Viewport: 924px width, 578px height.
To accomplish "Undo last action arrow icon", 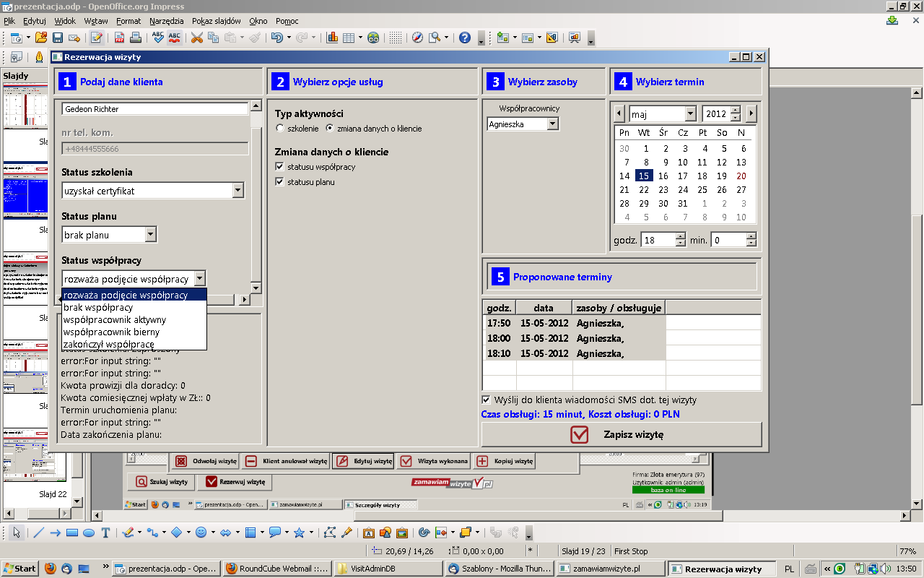I will point(276,38).
